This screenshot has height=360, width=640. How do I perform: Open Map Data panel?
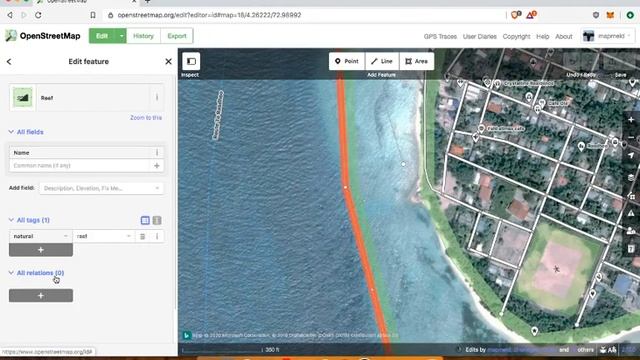[x=631, y=196]
